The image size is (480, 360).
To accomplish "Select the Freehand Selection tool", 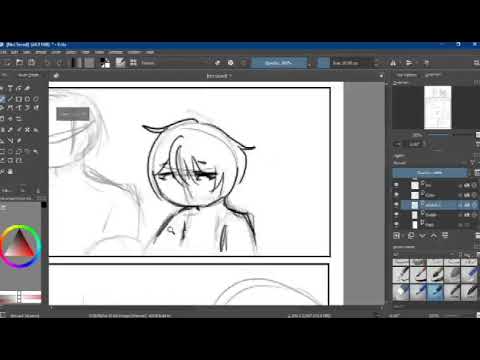I will (28, 152).
